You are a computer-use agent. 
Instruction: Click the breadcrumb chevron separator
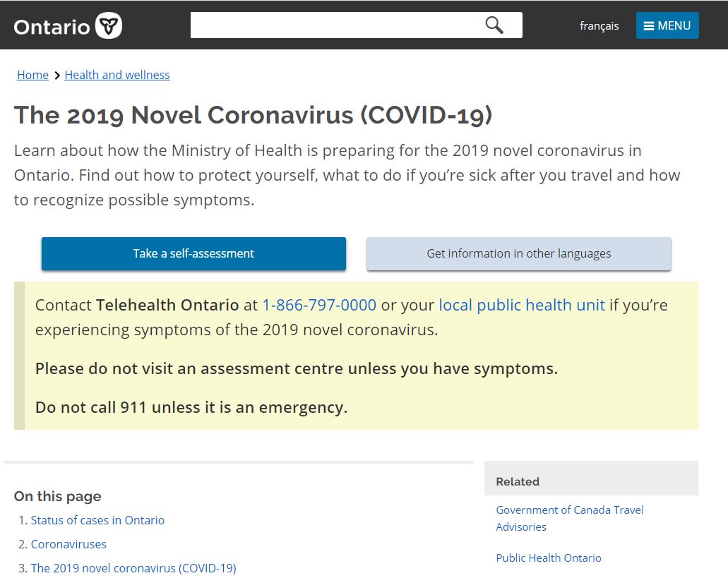point(56,75)
